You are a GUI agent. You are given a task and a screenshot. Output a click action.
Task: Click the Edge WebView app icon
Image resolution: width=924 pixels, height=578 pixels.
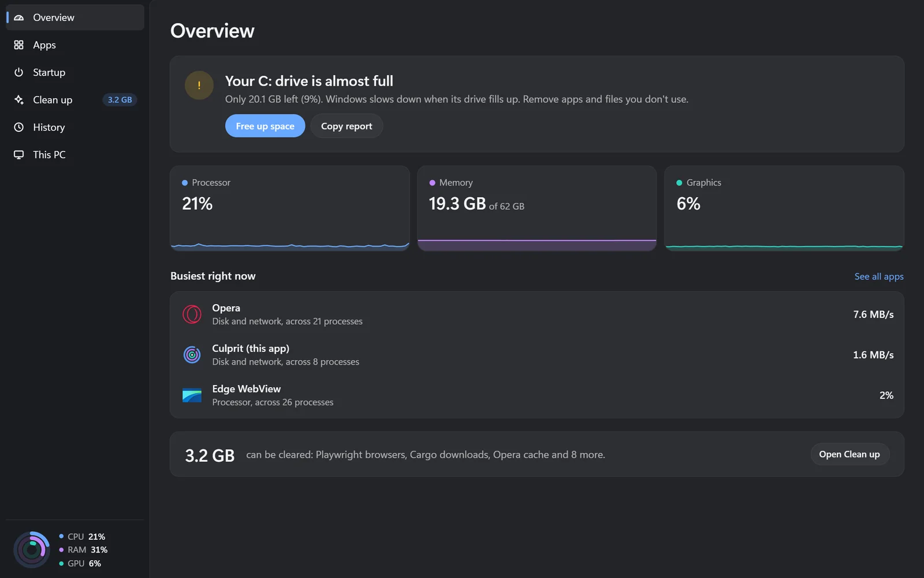pos(192,395)
